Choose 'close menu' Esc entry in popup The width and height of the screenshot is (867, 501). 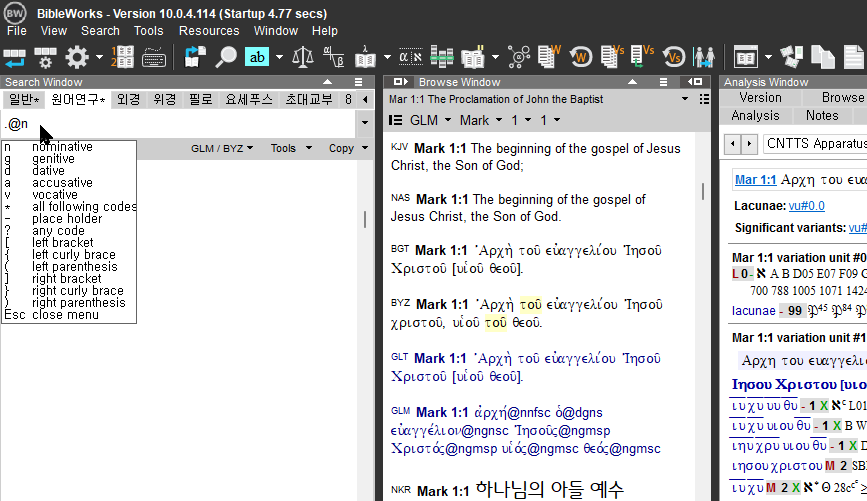coord(69,315)
